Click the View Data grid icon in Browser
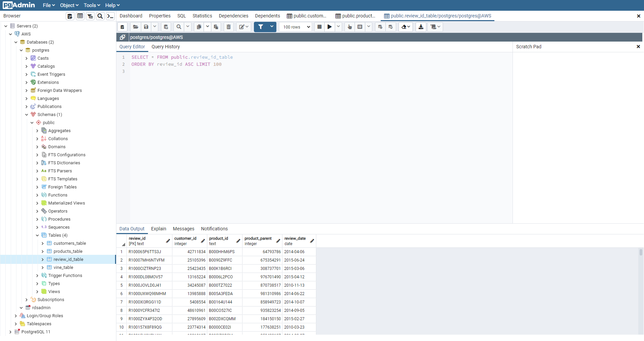Screen dimensions: 644x341 tap(80, 16)
